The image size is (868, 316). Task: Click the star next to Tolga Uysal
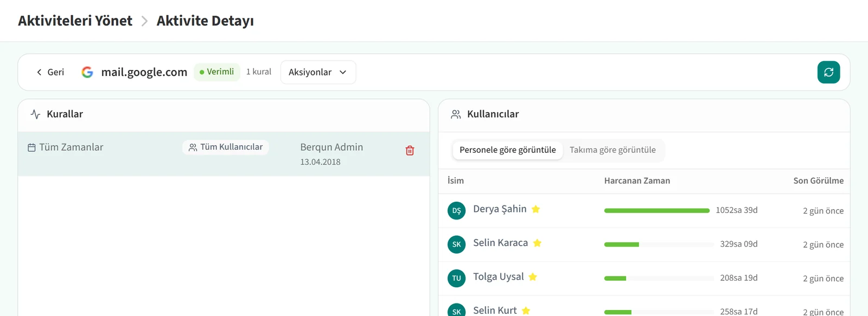(x=533, y=277)
